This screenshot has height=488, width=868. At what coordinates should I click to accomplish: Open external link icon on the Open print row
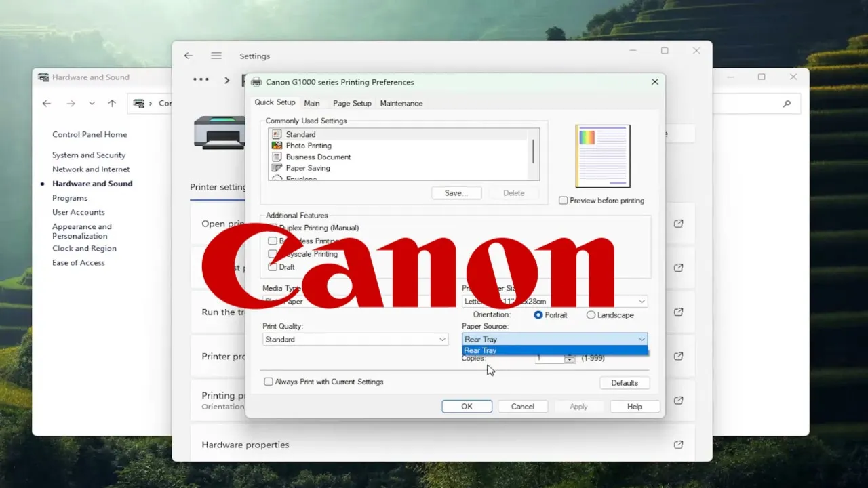pyautogui.click(x=678, y=224)
